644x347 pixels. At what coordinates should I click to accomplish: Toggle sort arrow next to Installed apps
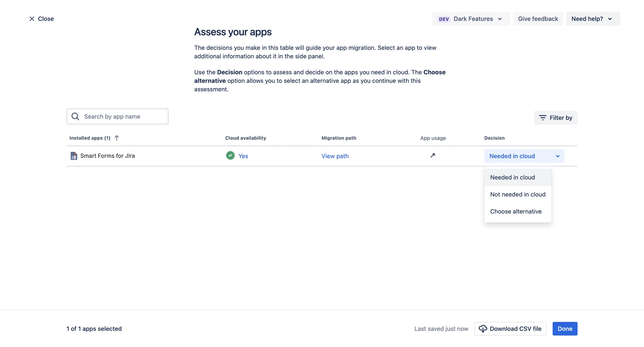(x=117, y=138)
